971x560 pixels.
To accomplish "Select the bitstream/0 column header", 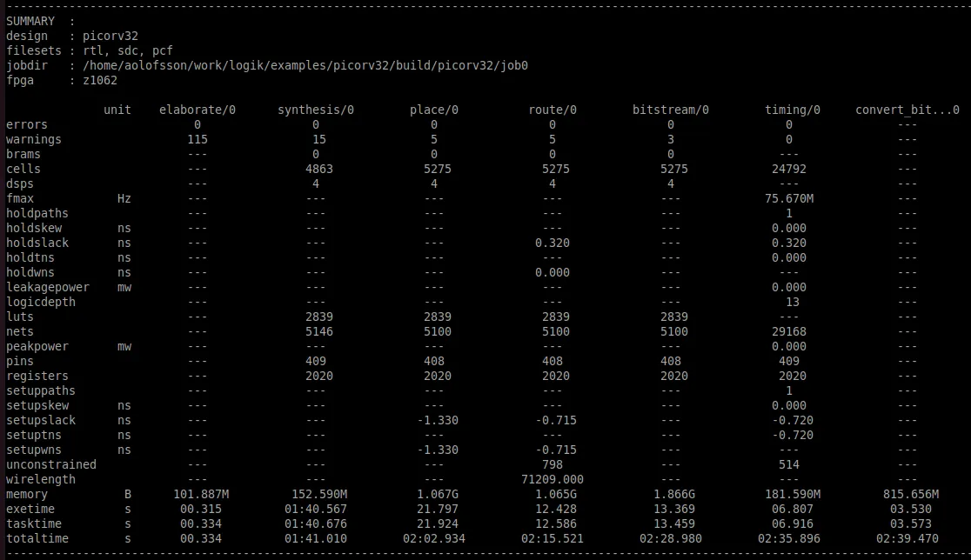I will (x=670, y=110).
